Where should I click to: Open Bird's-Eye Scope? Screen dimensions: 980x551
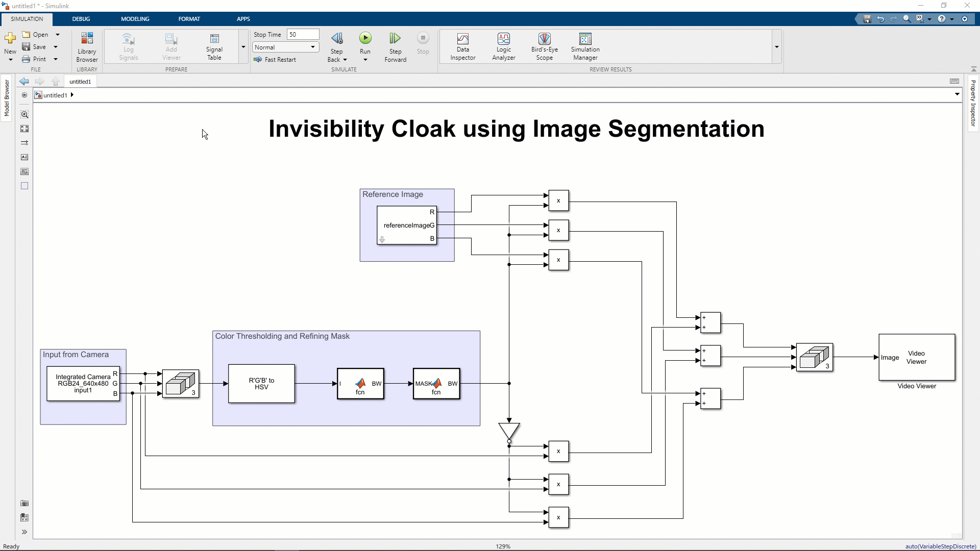point(544,46)
